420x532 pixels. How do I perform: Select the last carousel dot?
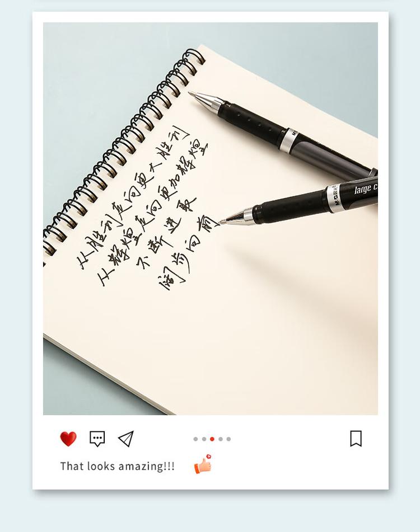229,439
